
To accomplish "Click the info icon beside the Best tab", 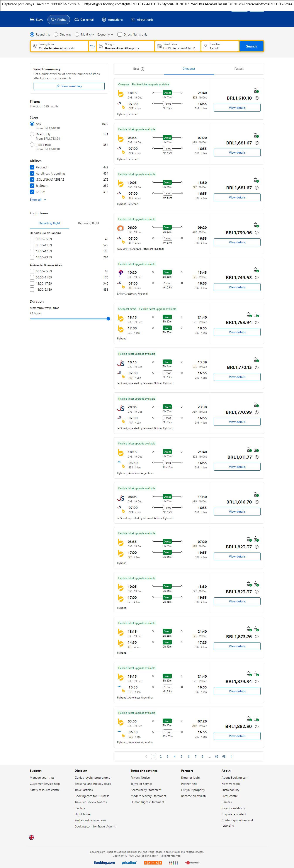I will pos(142,69).
